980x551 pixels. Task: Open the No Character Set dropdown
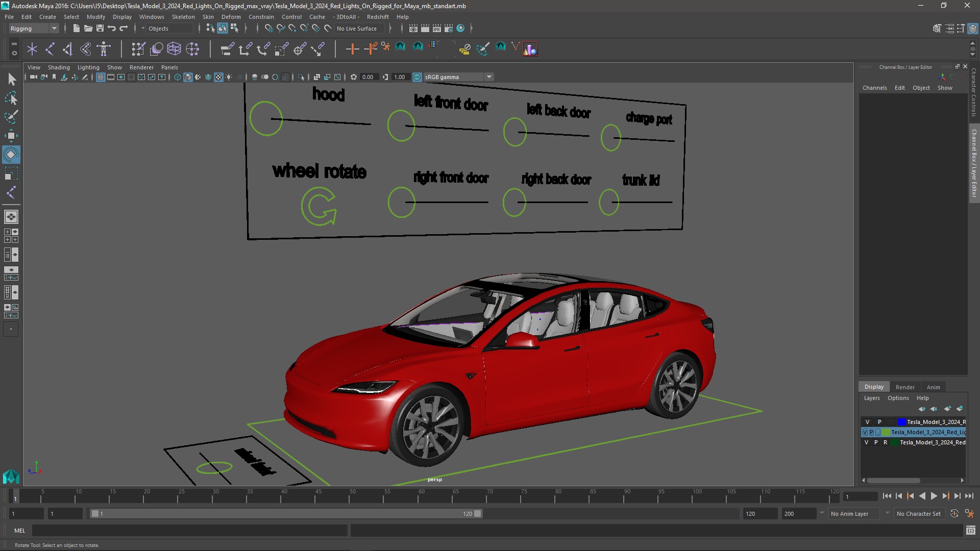(x=919, y=514)
